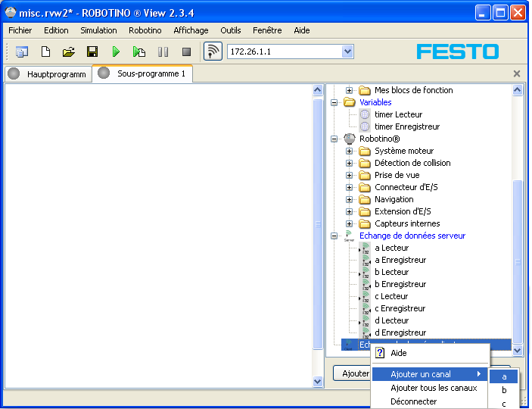532x409 pixels.
Task: Close the current tab with the gray X
Action: pyautogui.click(x=516, y=73)
